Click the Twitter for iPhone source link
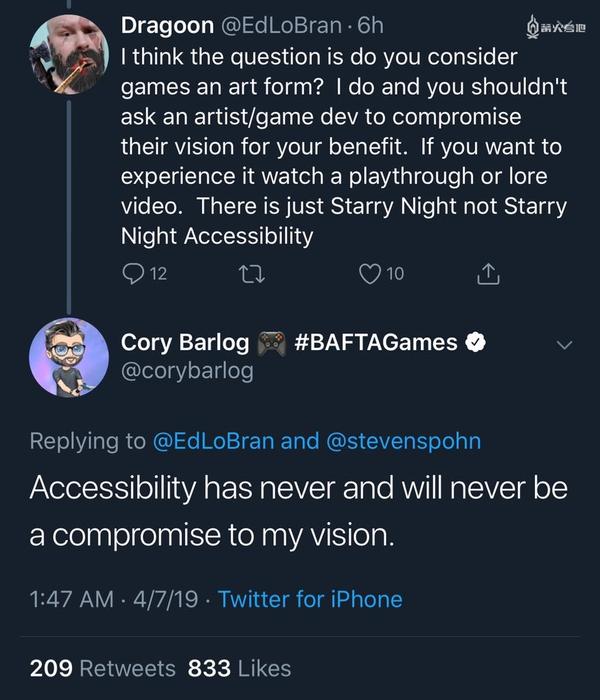The image size is (600, 700). [310, 599]
